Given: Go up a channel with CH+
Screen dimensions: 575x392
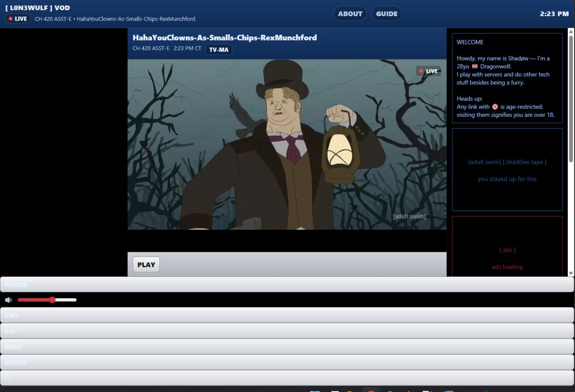Looking at the screenshot, I should coord(287,315).
